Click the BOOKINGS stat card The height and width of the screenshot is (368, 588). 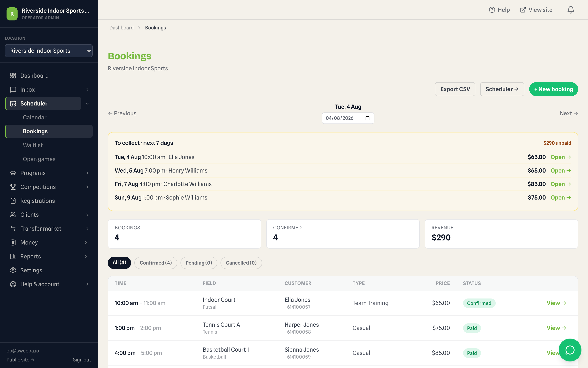tap(184, 234)
